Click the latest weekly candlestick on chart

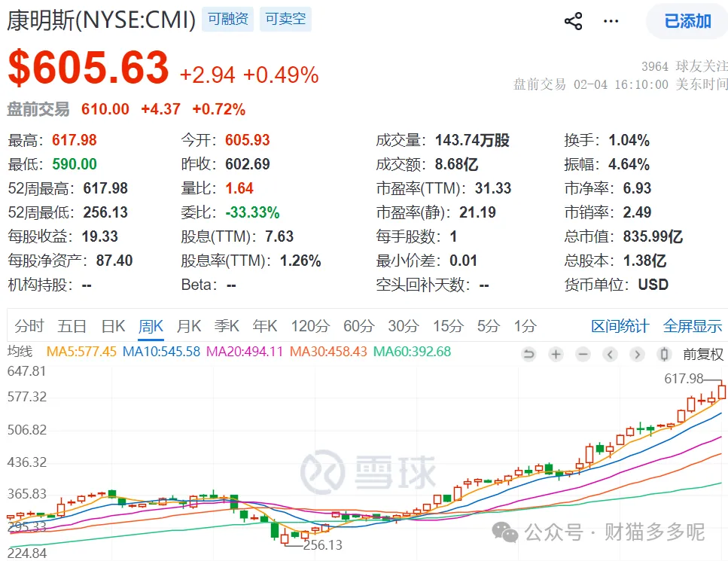point(721,391)
